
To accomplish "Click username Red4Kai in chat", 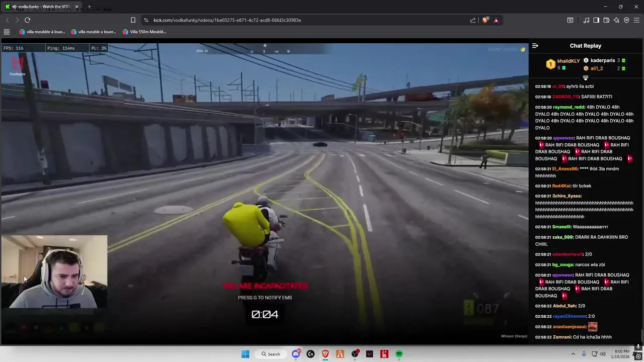I will [x=561, y=186].
